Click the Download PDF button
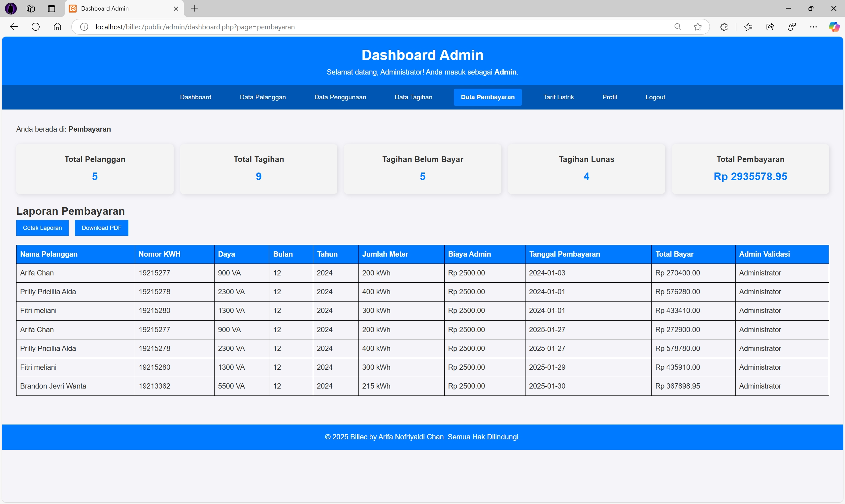Screen dimensions: 845x504 point(102,228)
